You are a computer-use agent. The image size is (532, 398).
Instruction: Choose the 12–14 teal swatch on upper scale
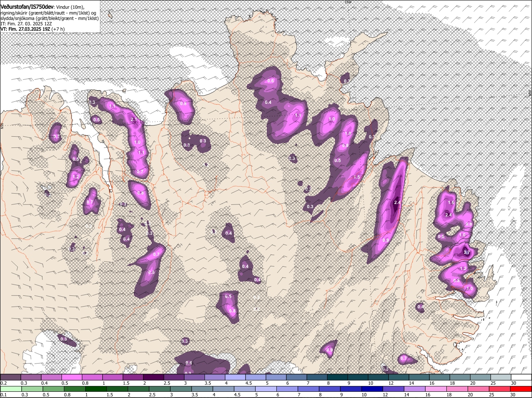pyautogui.click(x=399, y=377)
